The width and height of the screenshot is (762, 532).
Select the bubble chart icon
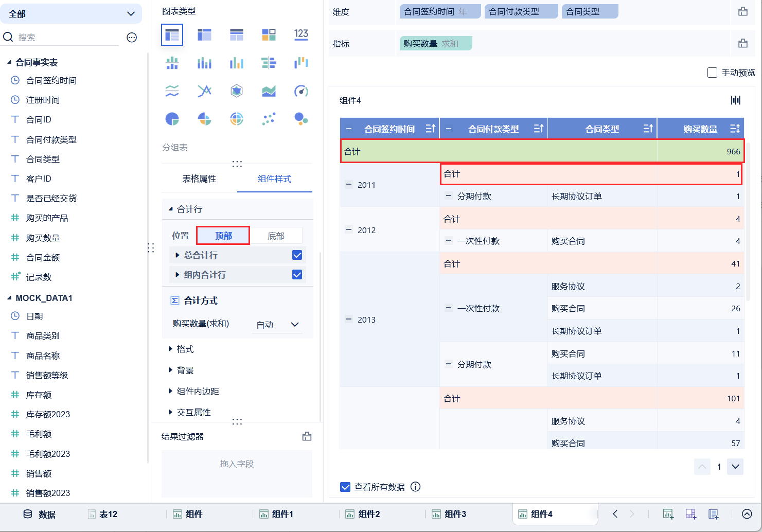[x=301, y=119]
